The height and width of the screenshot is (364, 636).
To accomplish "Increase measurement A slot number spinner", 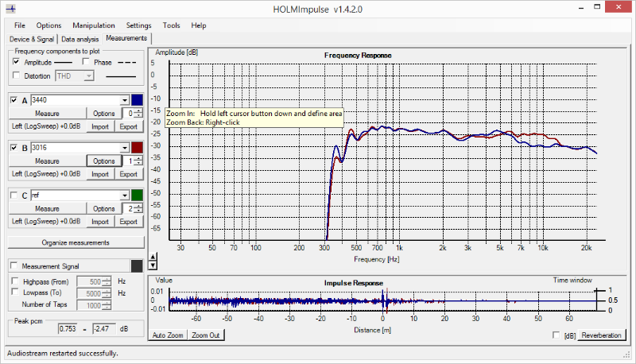I will click(x=138, y=111).
